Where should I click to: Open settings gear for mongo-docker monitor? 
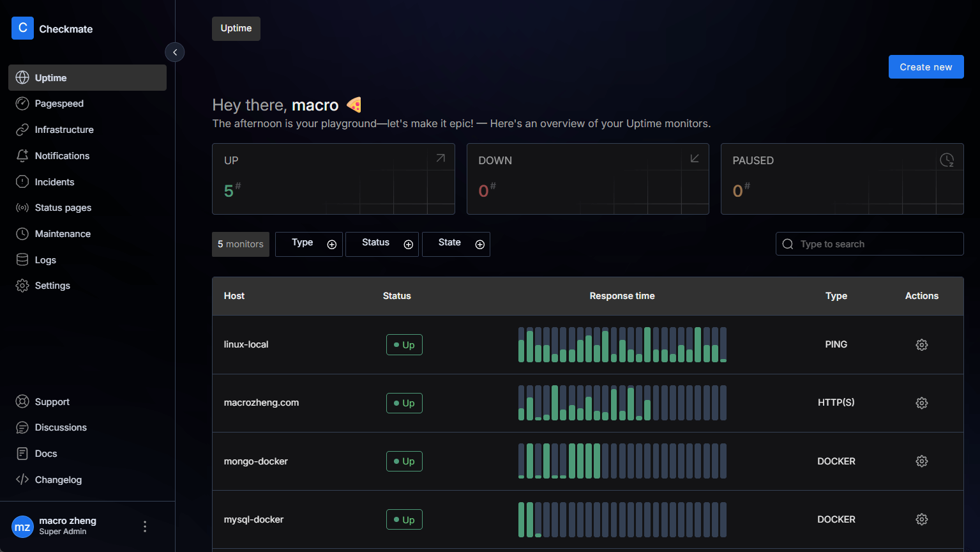point(921,461)
